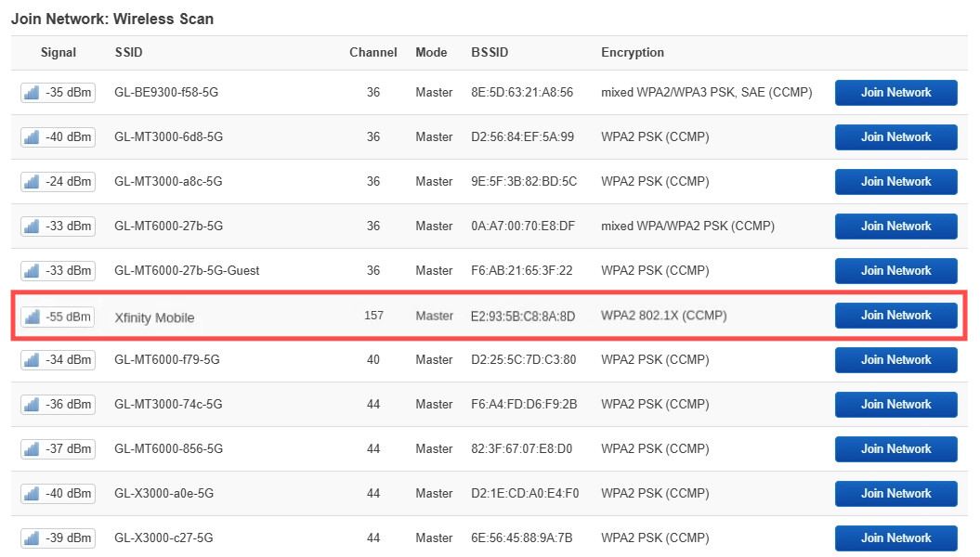Click the Channel column header
The image size is (980, 557).
[x=373, y=53]
